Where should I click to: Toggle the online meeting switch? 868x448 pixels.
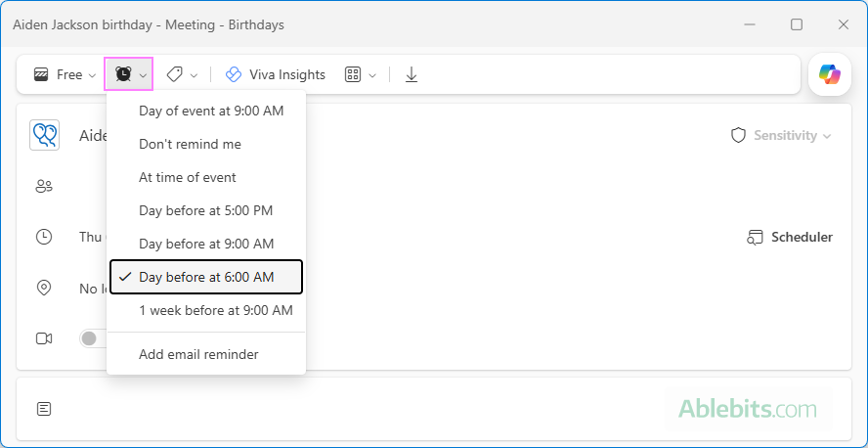93,338
